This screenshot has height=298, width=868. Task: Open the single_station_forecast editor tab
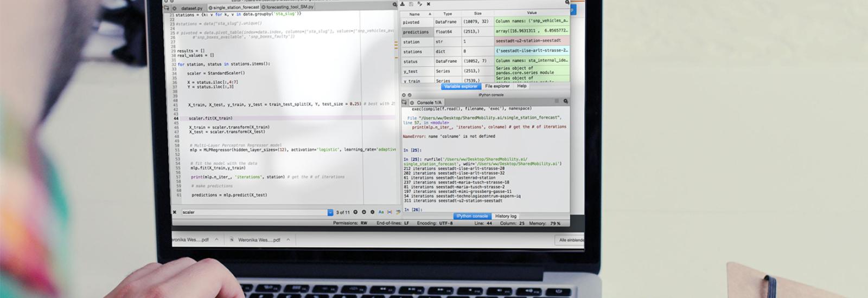tap(233, 8)
